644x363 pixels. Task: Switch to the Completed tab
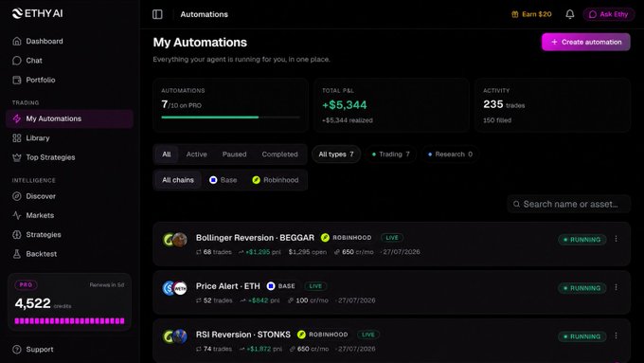(x=279, y=154)
